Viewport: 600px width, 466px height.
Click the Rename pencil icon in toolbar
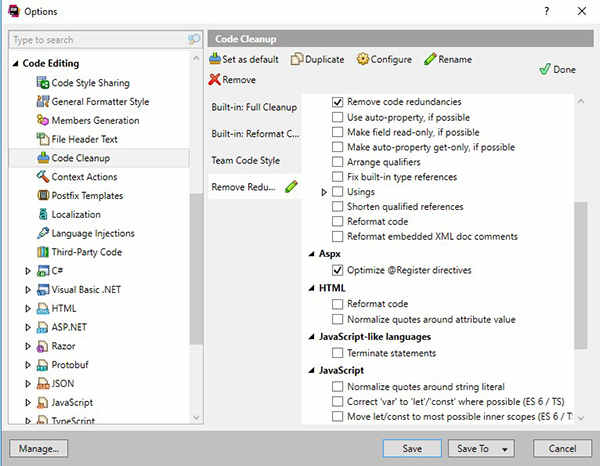click(430, 59)
